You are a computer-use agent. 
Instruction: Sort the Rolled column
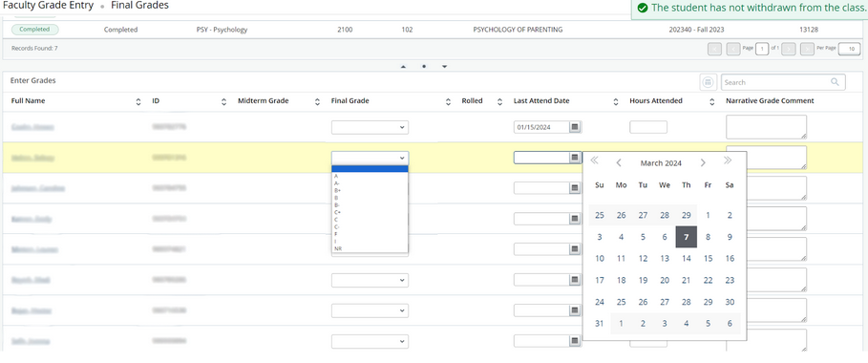(x=499, y=101)
